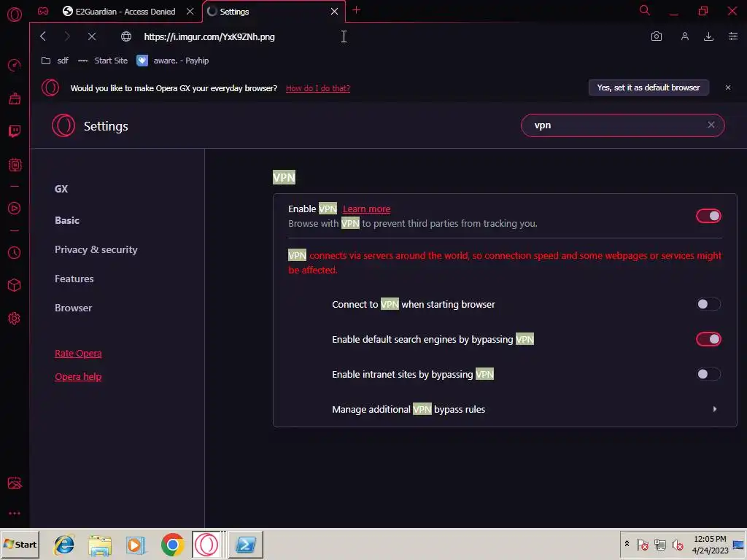Toggle default search engines bypassing VPN

[x=708, y=339]
